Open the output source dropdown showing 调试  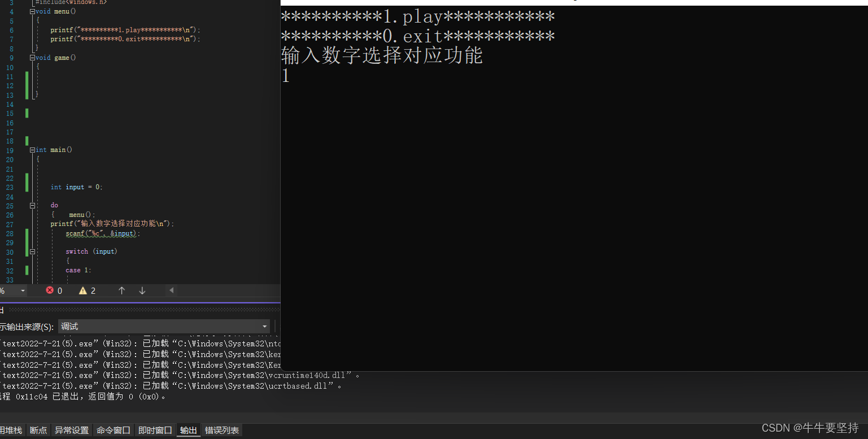coord(164,327)
